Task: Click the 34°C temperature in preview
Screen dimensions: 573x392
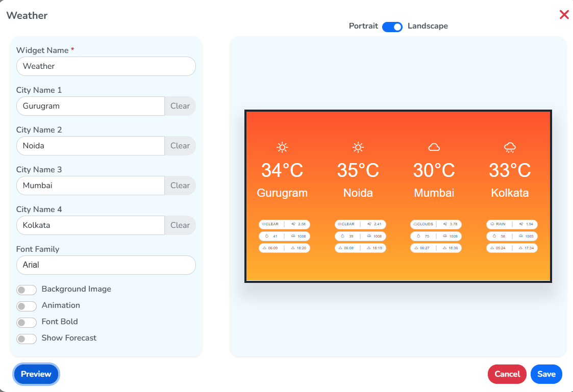Action: pos(282,170)
